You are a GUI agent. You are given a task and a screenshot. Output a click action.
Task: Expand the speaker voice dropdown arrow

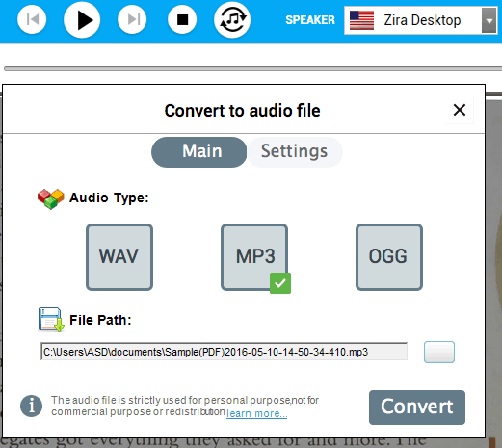point(489,20)
